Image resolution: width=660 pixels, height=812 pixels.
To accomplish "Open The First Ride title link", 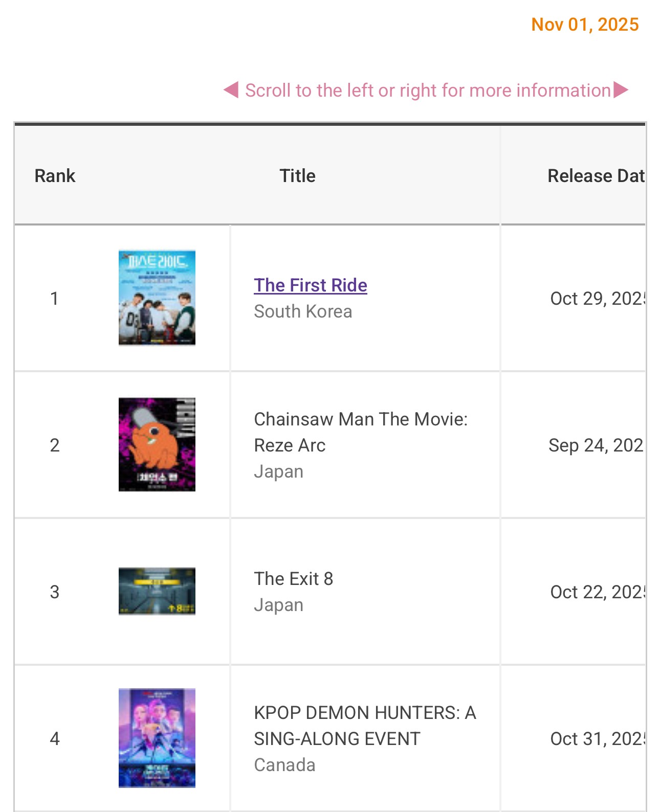I will [310, 285].
